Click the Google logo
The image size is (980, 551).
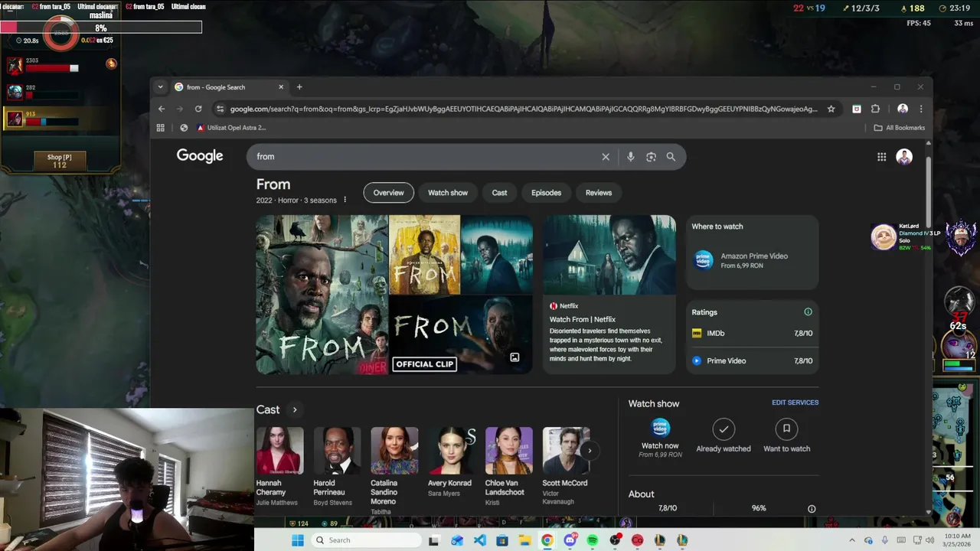click(x=200, y=156)
